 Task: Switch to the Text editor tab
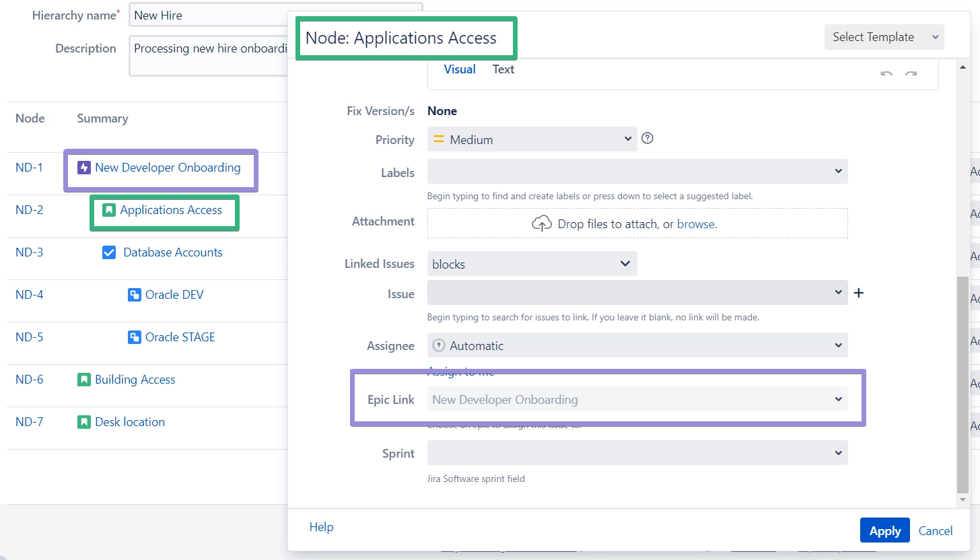tap(503, 69)
